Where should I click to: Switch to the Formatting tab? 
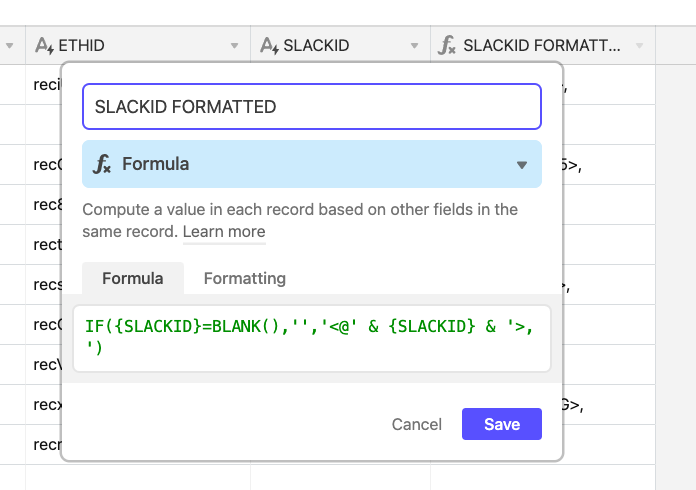point(245,278)
